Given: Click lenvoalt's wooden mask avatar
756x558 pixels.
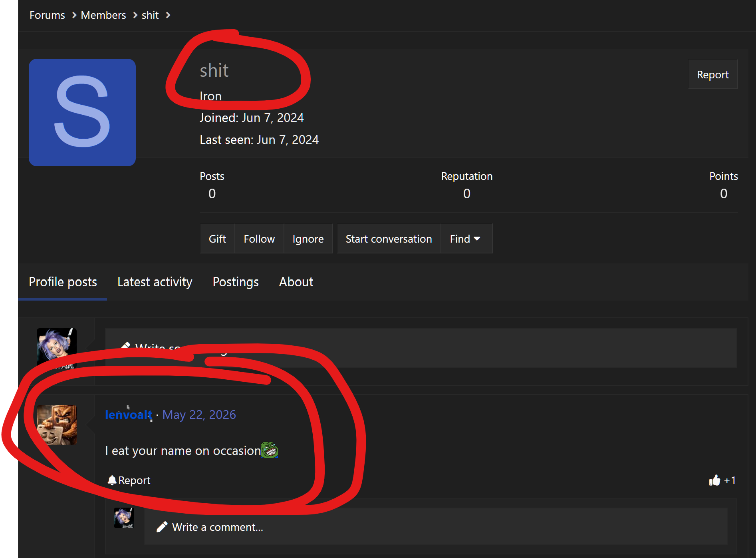Looking at the screenshot, I should (56, 425).
